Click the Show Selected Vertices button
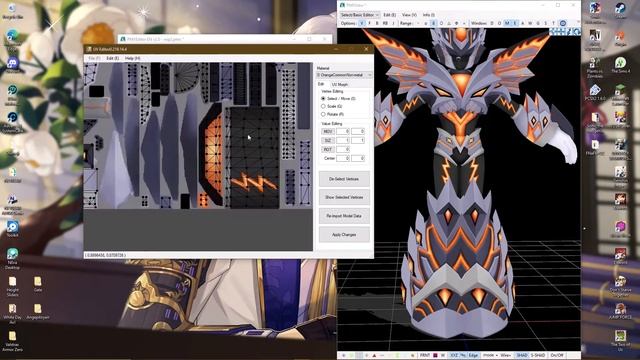 pyautogui.click(x=344, y=197)
